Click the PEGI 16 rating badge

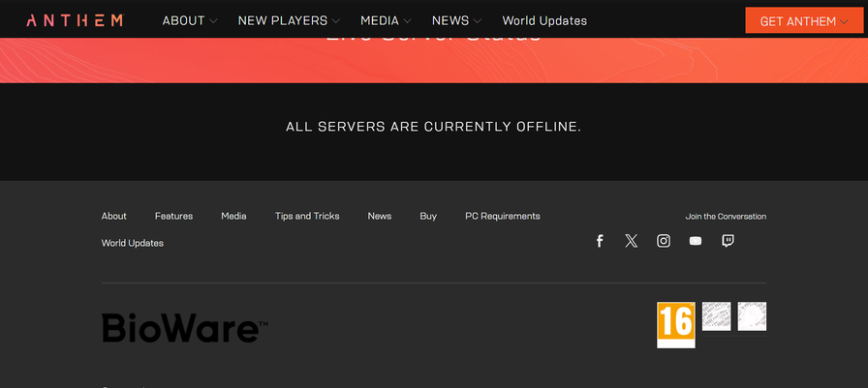point(675,325)
